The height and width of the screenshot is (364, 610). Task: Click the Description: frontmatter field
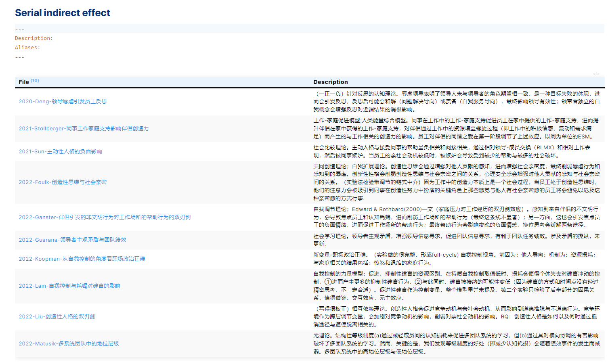(34, 38)
